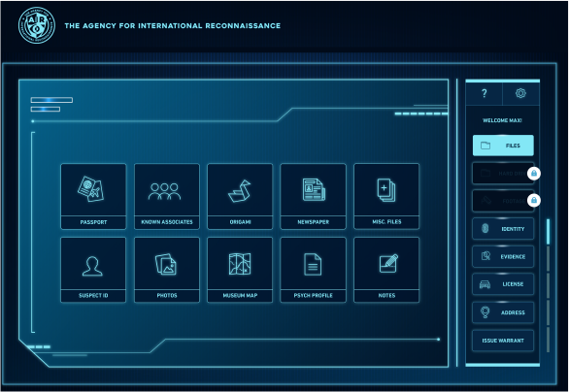This screenshot has width=569, height=392.
Task: Open the Origami file tile
Action: [240, 196]
